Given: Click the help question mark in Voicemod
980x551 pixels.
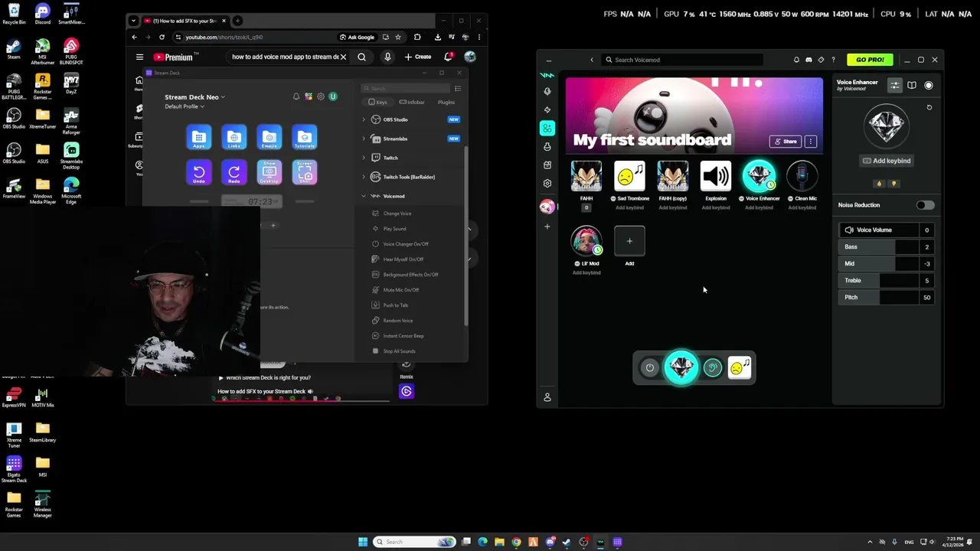Looking at the screenshot, I should tap(833, 60).
